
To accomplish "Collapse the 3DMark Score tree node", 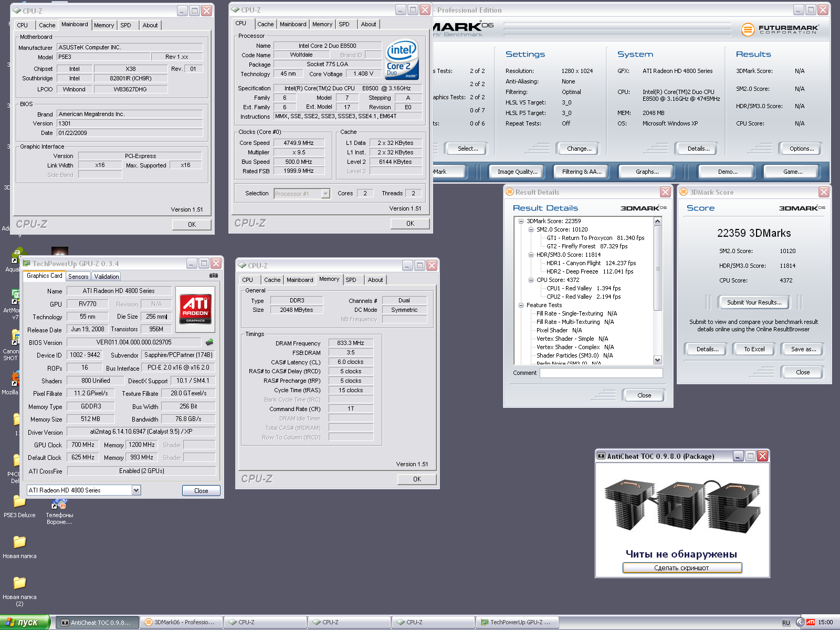I will pos(521,221).
